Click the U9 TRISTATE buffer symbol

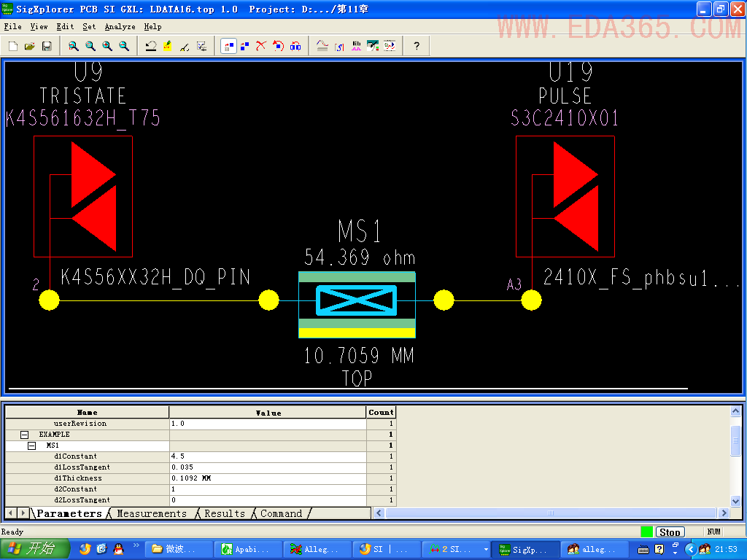click(x=83, y=196)
